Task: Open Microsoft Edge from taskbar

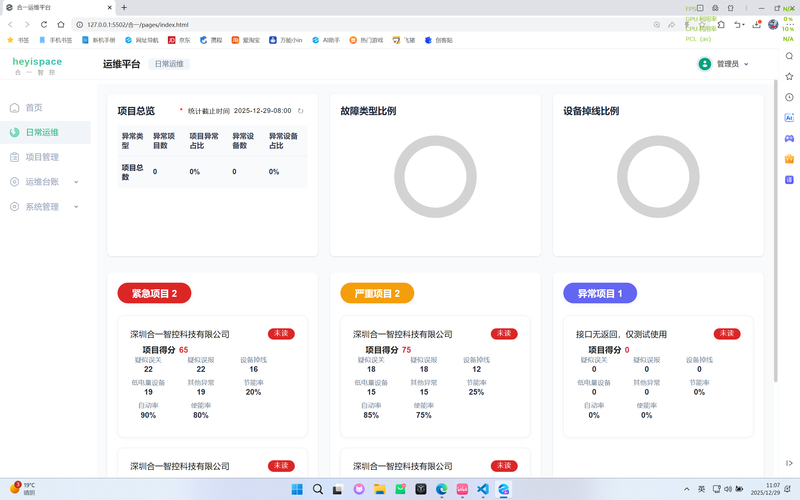Action: coord(441,489)
